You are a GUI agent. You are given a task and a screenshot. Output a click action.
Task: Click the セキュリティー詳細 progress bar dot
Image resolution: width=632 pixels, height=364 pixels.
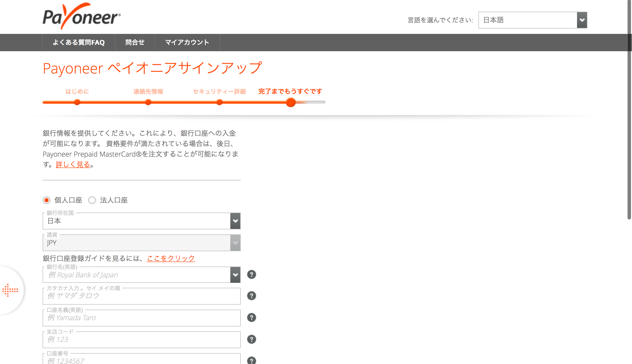[219, 102]
